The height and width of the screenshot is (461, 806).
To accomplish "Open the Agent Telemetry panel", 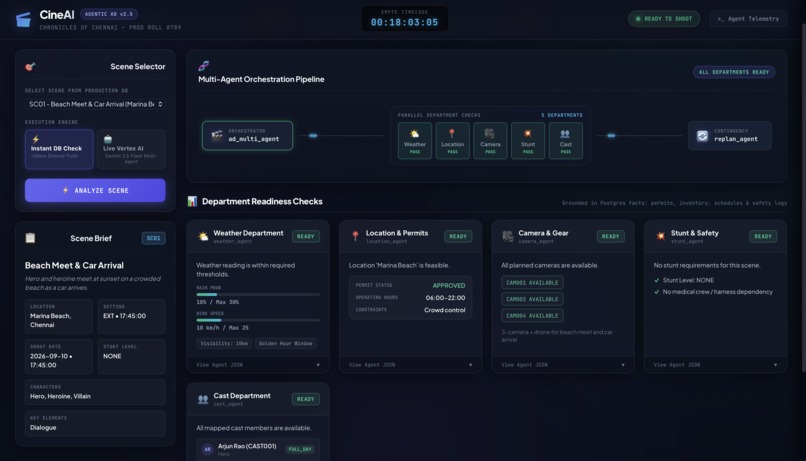I will (748, 19).
